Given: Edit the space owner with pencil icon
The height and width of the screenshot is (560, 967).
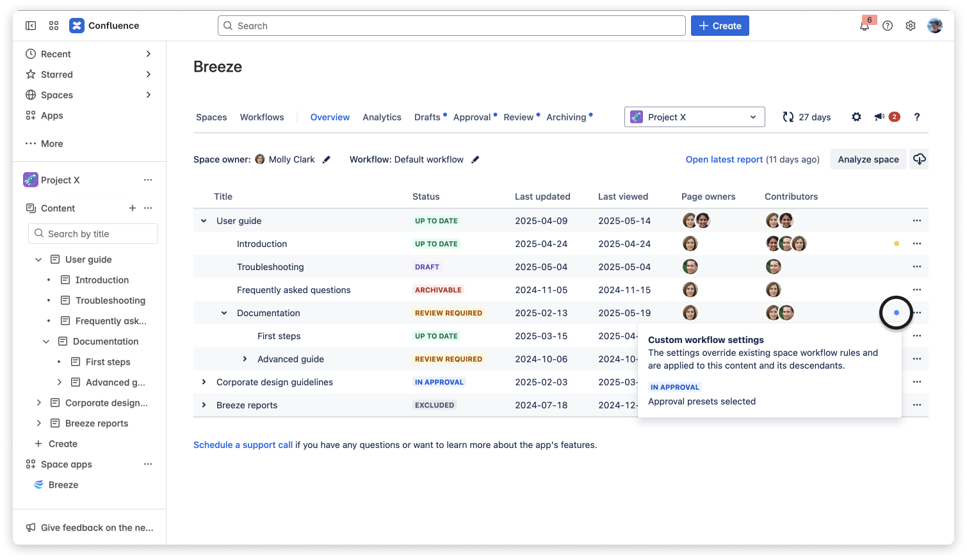Looking at the screenshot, I should [x=327, y=159].
